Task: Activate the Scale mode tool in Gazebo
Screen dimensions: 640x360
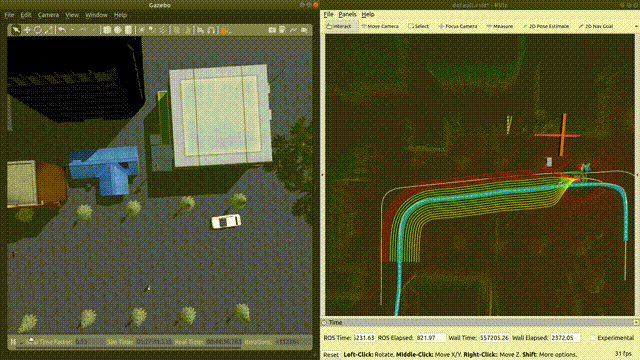Action: [49, 30]
